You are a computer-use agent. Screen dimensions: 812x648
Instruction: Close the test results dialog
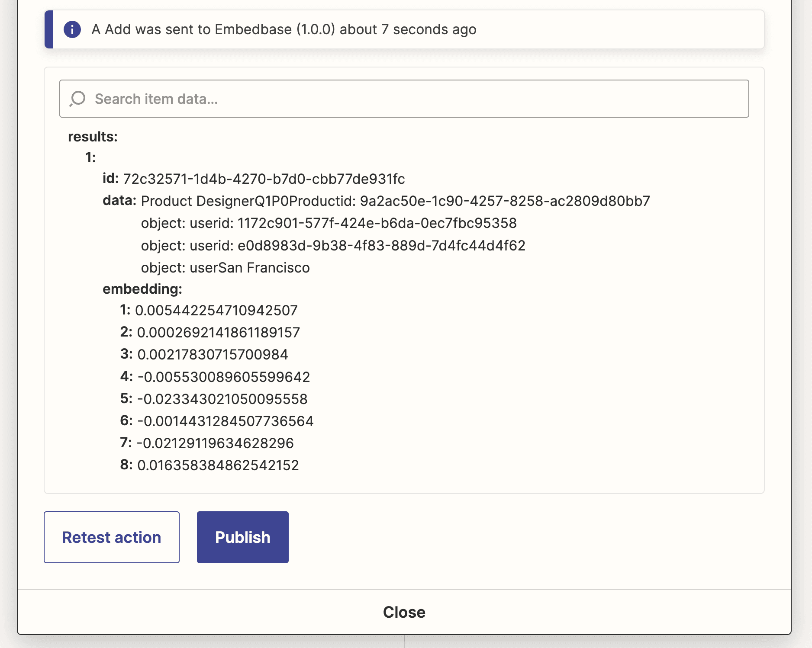(404, 612)
